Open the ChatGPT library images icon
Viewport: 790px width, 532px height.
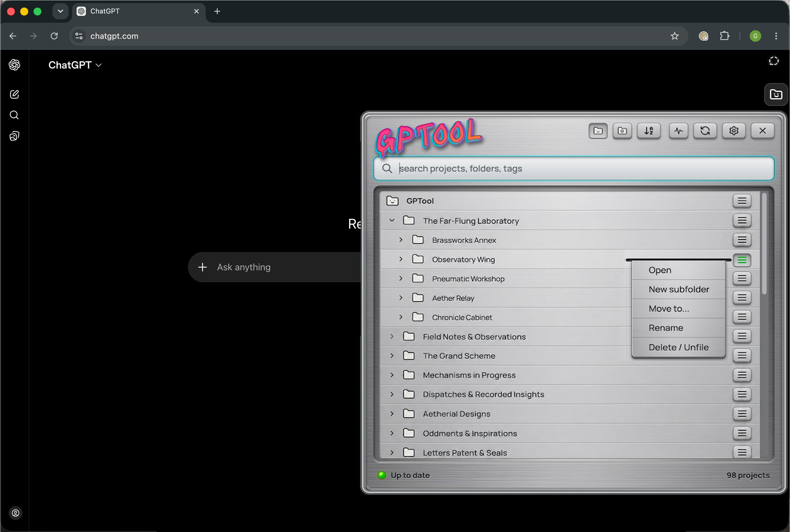point(14,136)
